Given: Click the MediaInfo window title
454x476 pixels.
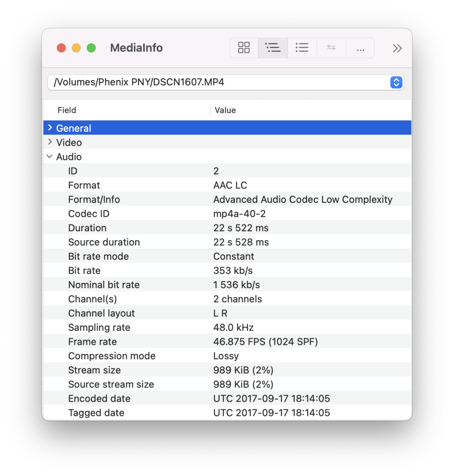Looking at the screenshot, I should (136, 48).
